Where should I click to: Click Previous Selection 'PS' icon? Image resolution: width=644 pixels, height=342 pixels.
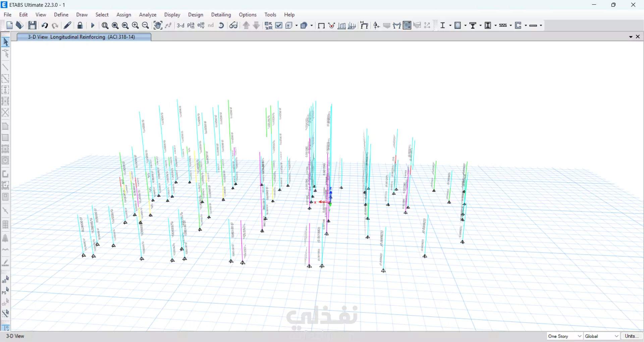(5, 291)
